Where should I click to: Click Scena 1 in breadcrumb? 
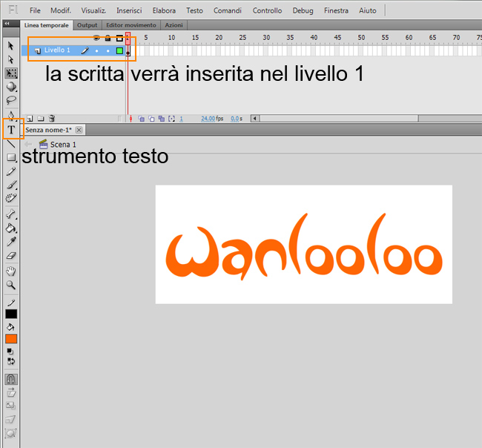[63, 145]
